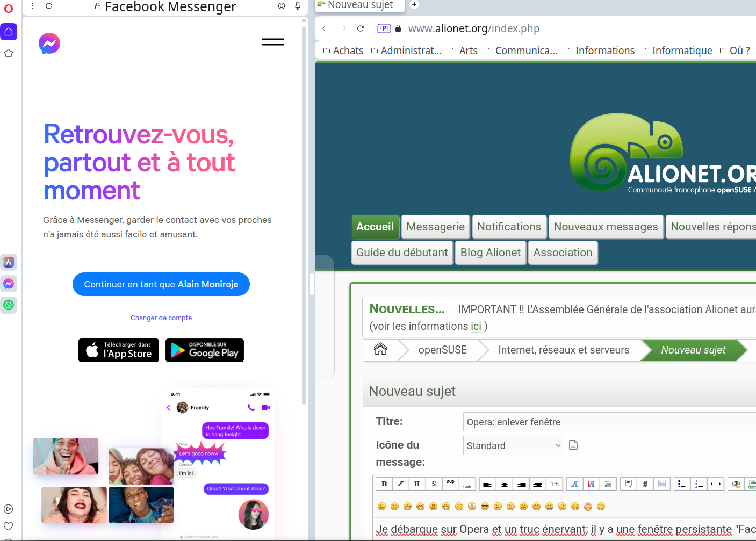Open the Guide du débutant tab
Viewport: 756px width, 541px height.
[x=402, y=253]
